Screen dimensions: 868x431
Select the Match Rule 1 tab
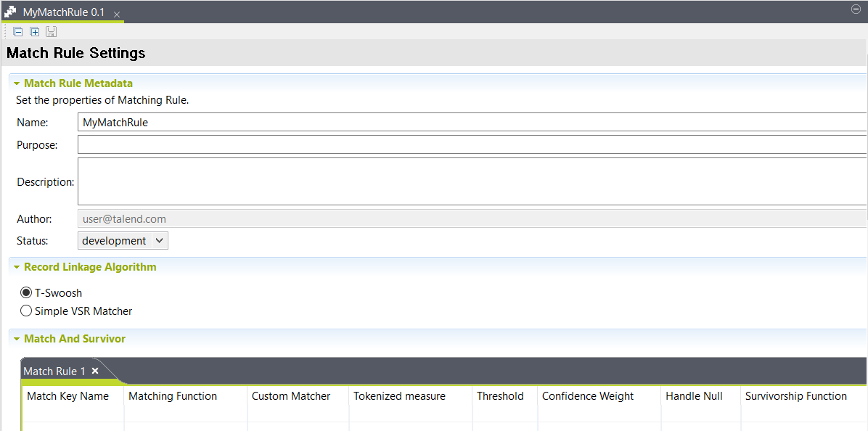(x=54, y=372)
